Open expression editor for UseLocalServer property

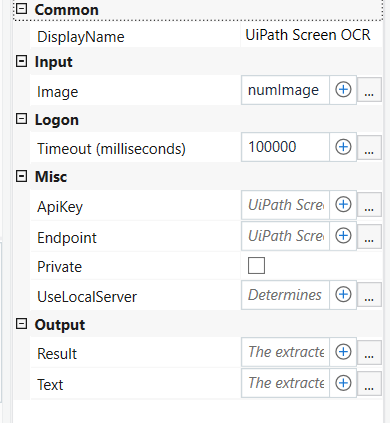tap(369, 295)
